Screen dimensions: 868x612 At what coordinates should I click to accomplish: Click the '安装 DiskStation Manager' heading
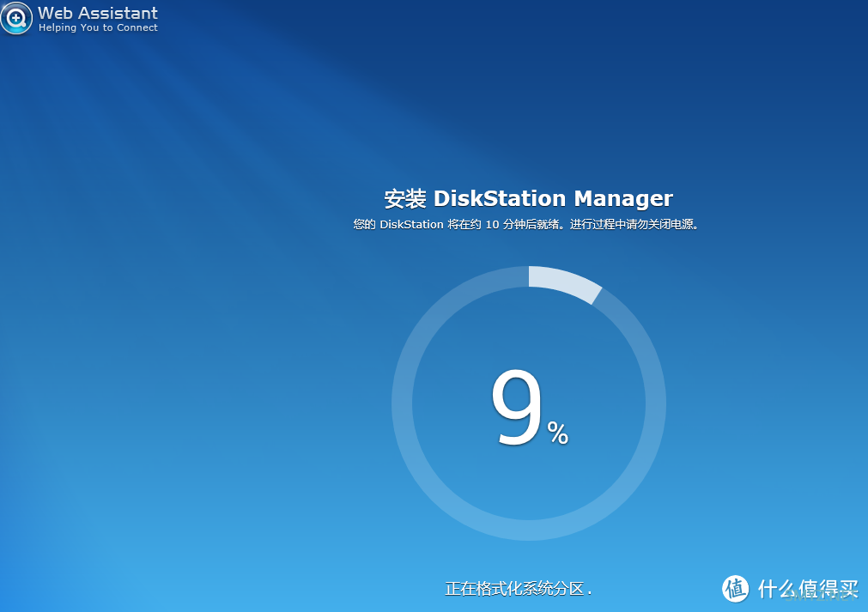(529, 198)
